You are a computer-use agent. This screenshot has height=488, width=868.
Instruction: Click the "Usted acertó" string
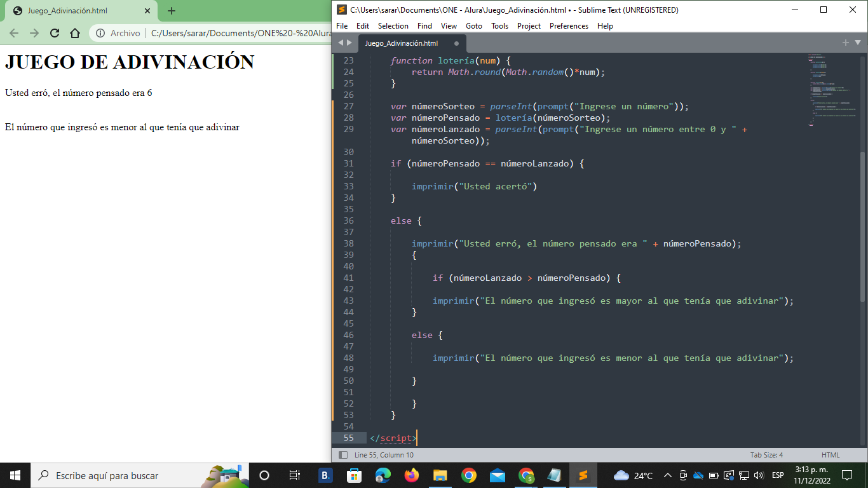[497, 186]
